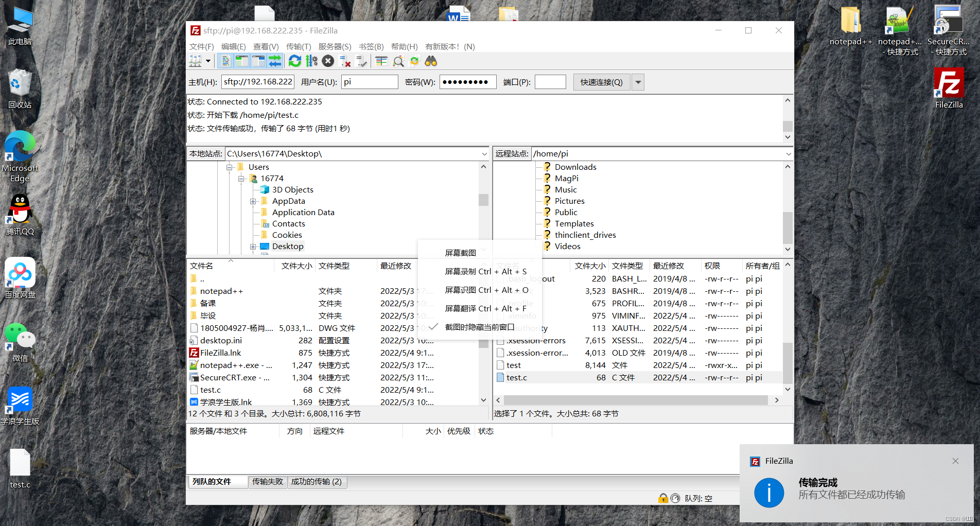Screen dimensions: 980x526
Task: Open the 微信 desktop icon
Action: tap(20, 342)
